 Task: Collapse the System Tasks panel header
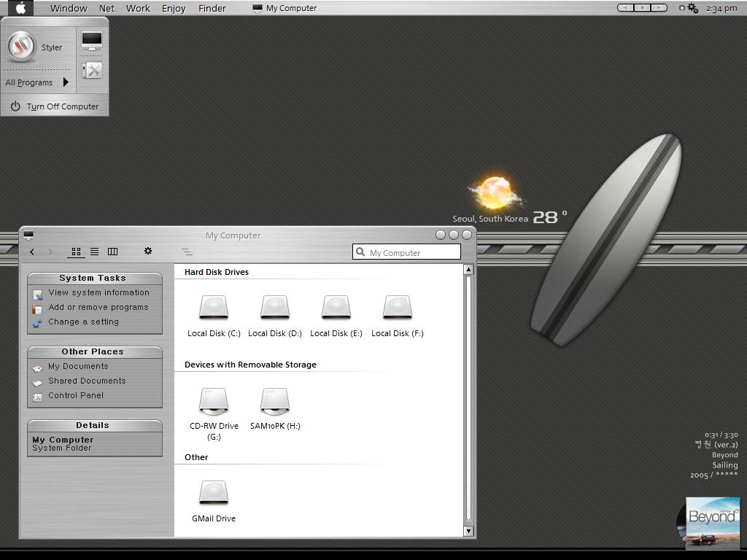click(94, 278)
